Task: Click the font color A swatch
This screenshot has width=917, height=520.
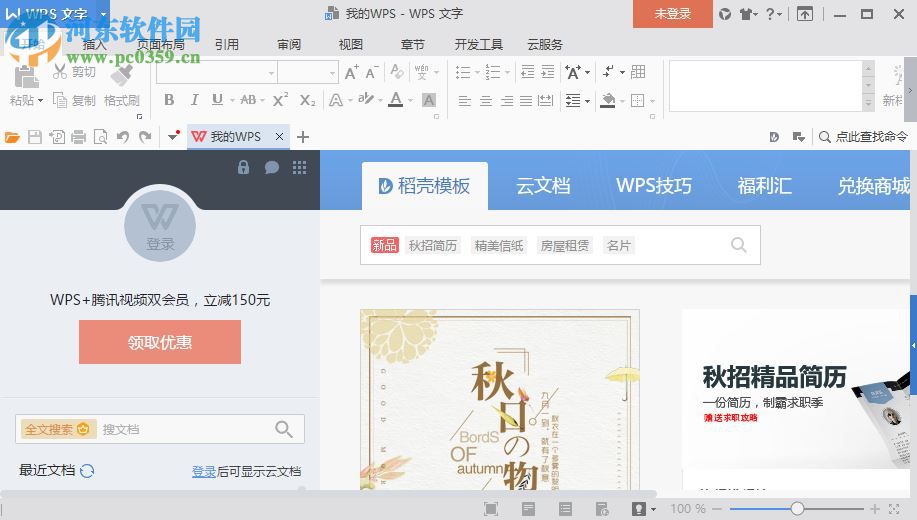Action: click(396, 100)
